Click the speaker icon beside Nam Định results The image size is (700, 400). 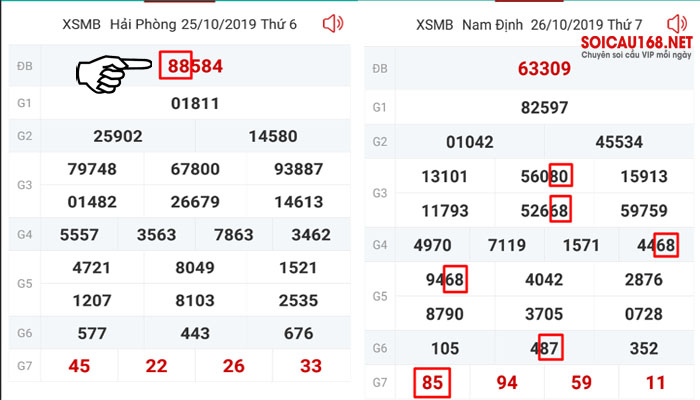click(x=677, y=24)
